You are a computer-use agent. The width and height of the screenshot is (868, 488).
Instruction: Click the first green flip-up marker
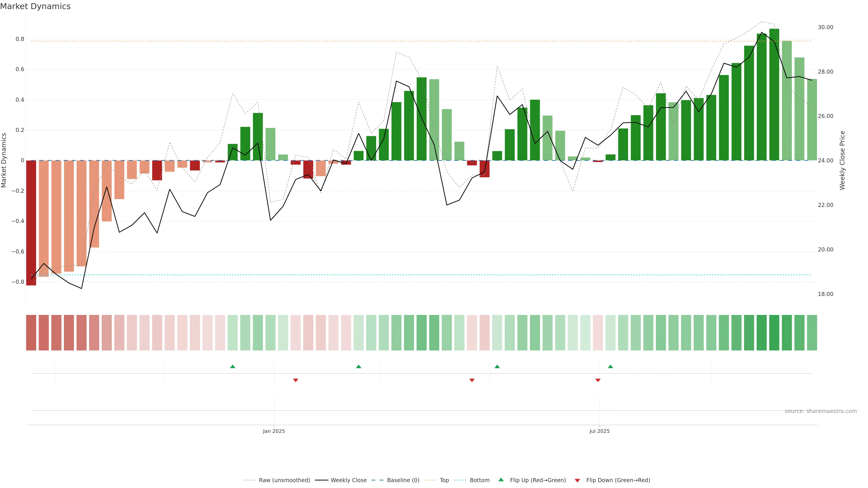tap(233, 366)
